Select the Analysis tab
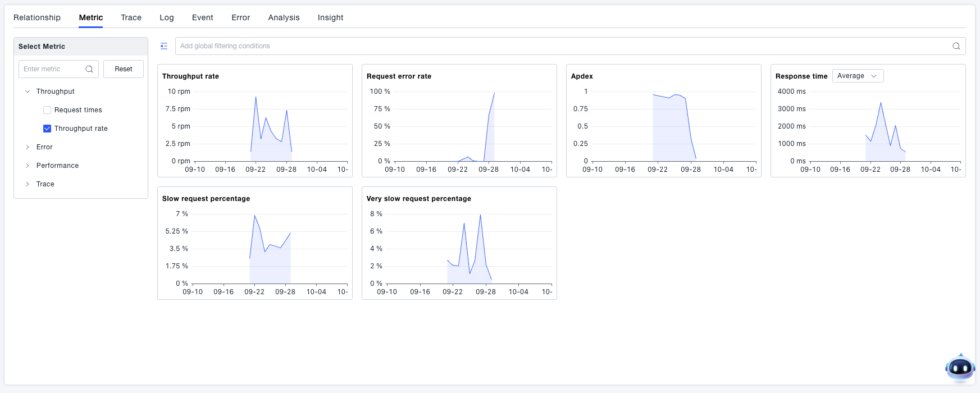 (x=284, y=17)
